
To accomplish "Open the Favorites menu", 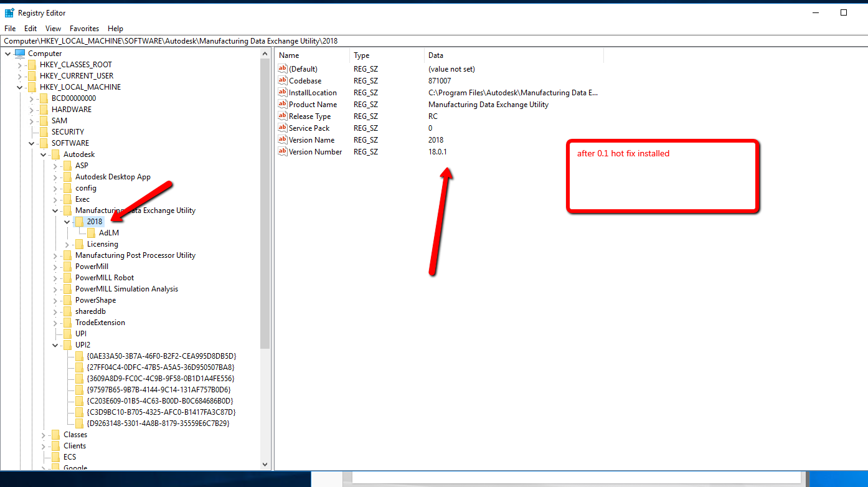I will (84, 28).
